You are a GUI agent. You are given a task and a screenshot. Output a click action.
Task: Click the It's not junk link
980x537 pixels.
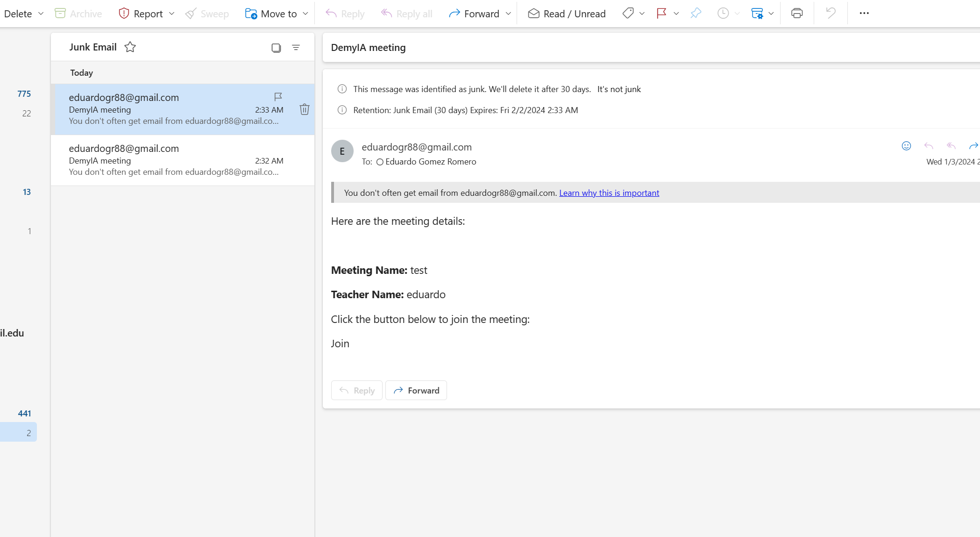[x=619, y=89]
